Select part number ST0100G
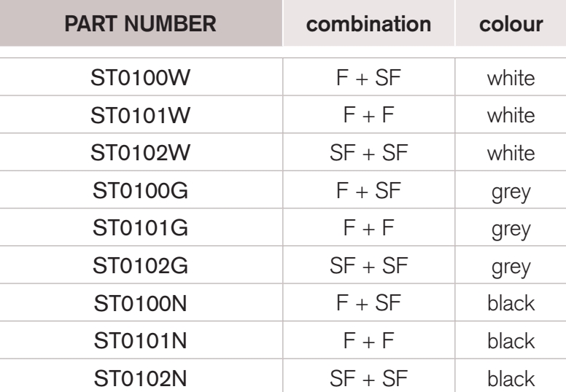Image resolution: width=566 pixels, height=392 pixels. [141, 190]
